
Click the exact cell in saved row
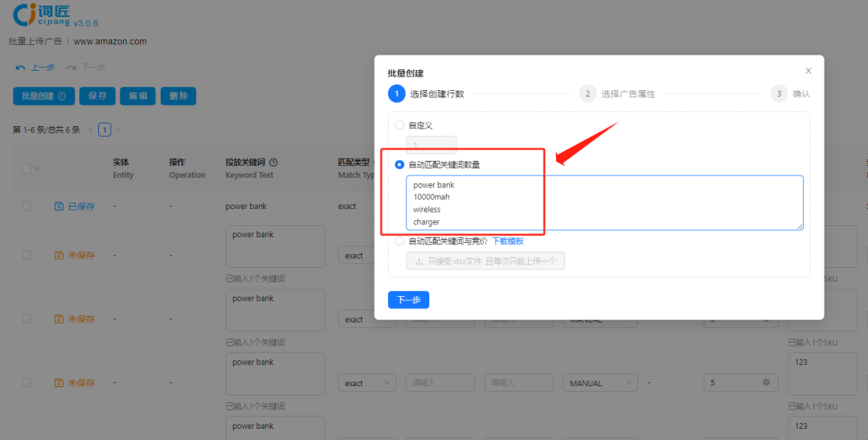coord(347,206)
